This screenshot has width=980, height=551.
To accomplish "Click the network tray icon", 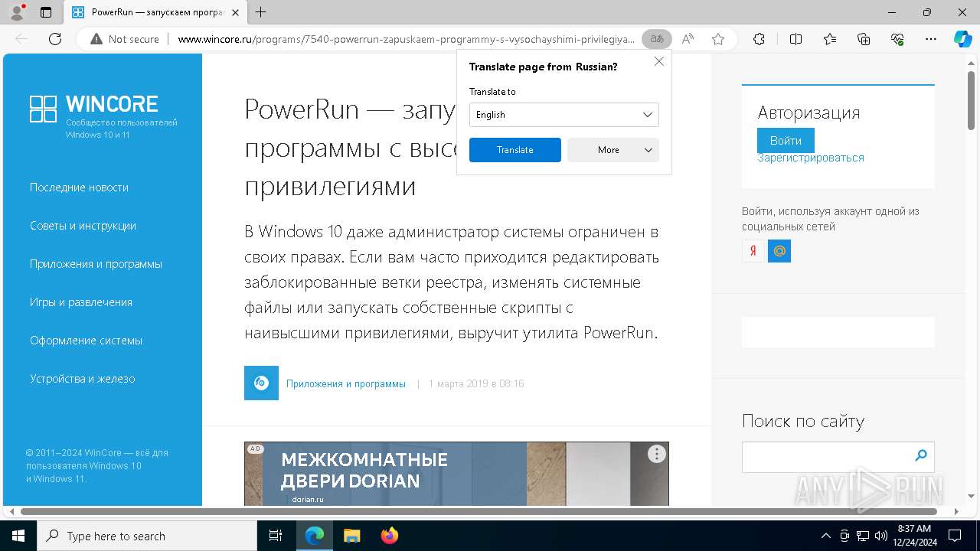I will (862, 536).
